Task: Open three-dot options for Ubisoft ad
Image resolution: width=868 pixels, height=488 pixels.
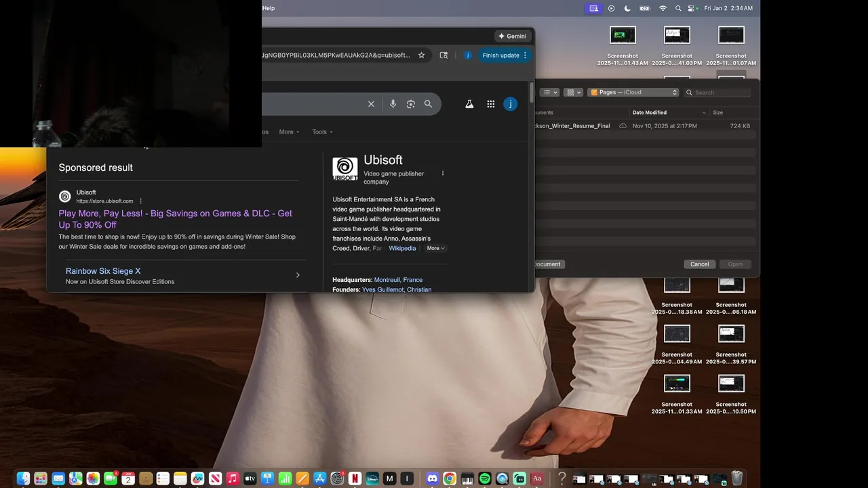Action: 141,201
